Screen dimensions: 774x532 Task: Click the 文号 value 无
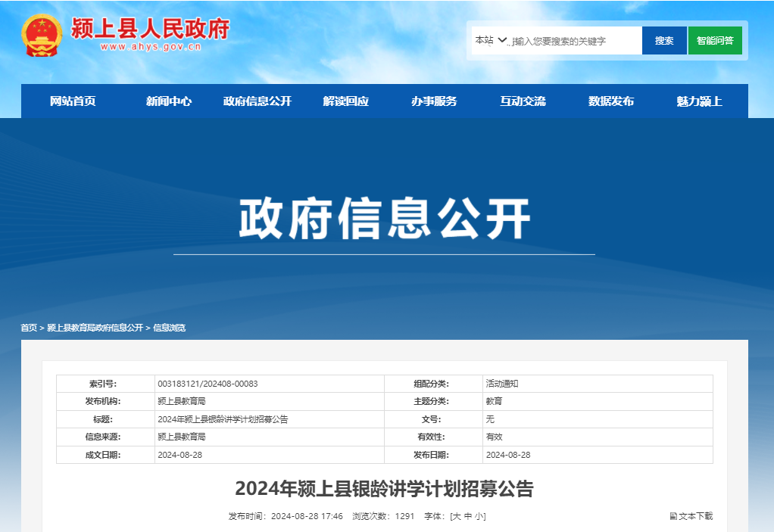tap(490, 419)
